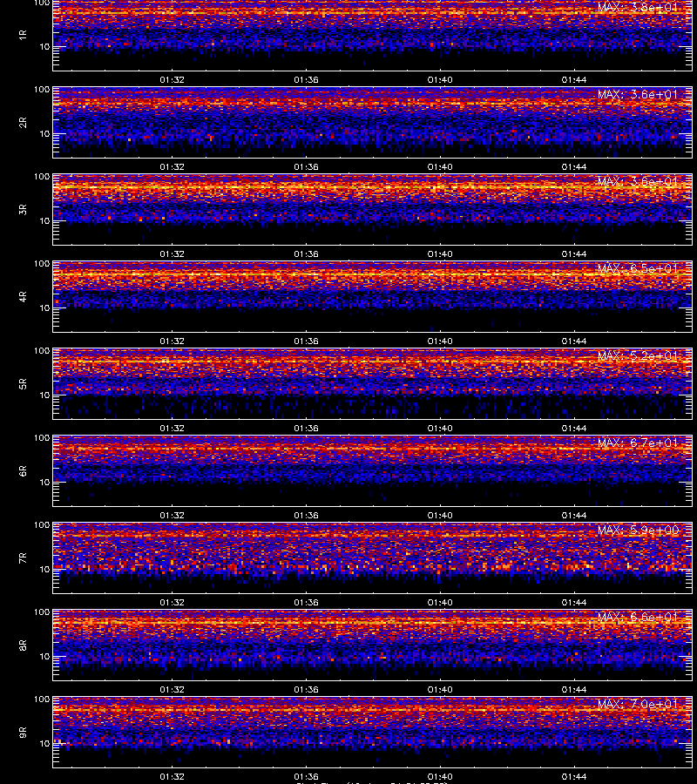
Task: Click the 100 axis label of 5R
Action: pyautogui.click(x=42, y=351)
